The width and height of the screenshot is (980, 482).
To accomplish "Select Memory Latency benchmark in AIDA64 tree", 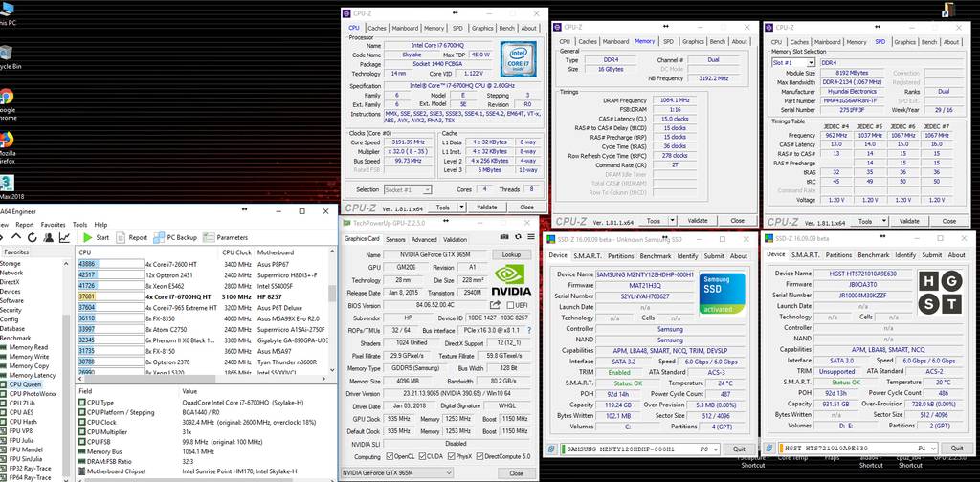I will pos(32,375).
